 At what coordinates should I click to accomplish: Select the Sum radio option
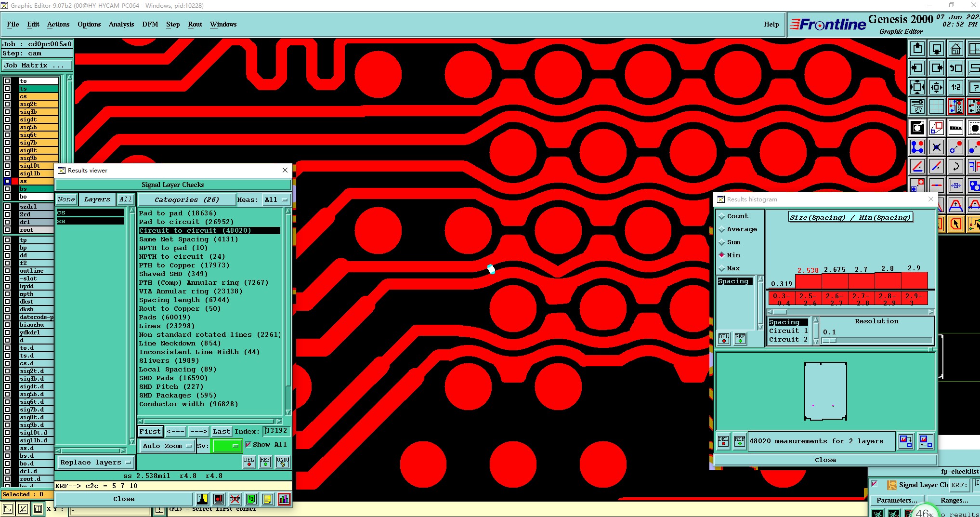722,242
